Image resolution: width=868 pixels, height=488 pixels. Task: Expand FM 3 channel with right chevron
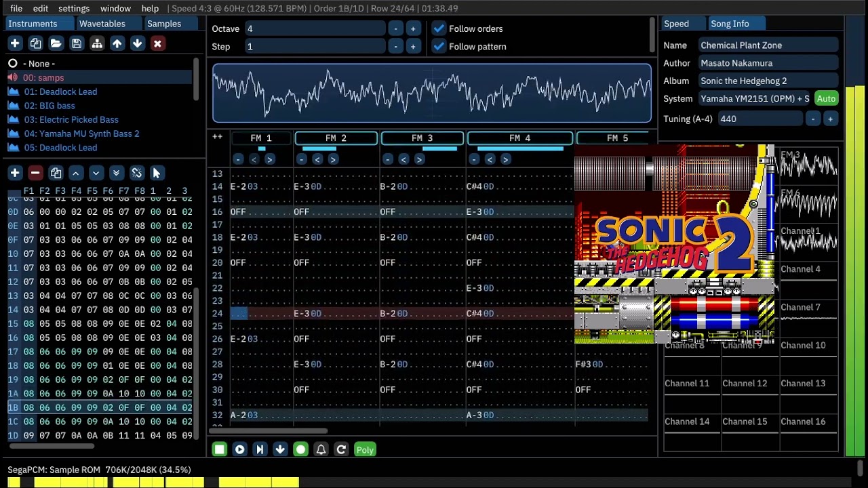tap(419, 159)
